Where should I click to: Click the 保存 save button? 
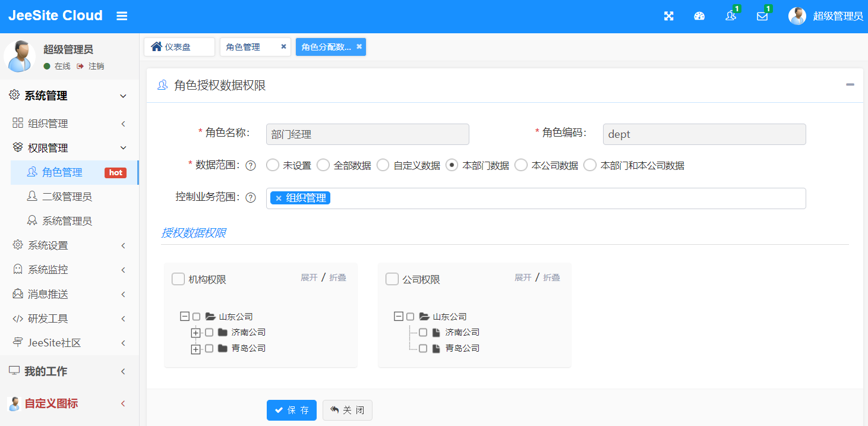click(x=292, y=410)
